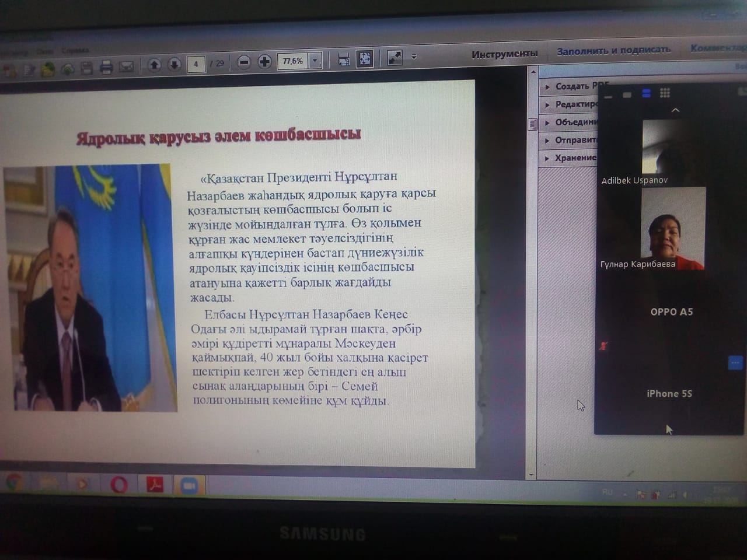Zoom in with the plus button
747x560 pixels.
click(x=264, y=61)
